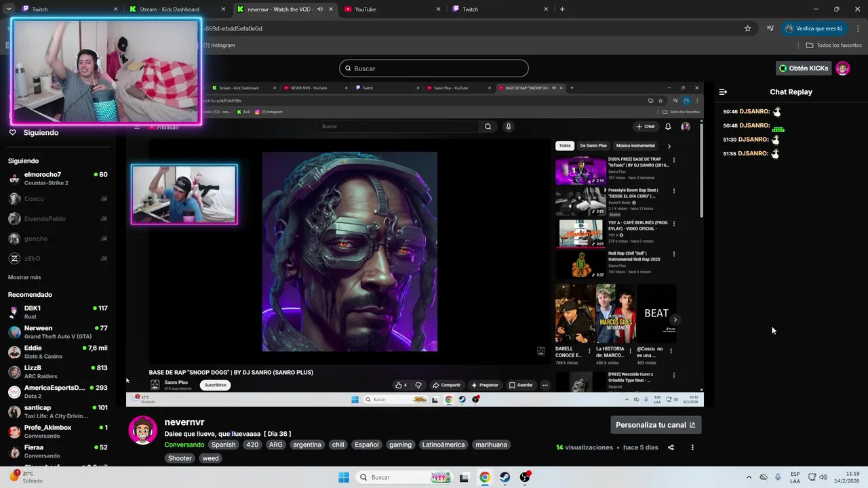Open Chrome three-dot menu

coord(858,28)
